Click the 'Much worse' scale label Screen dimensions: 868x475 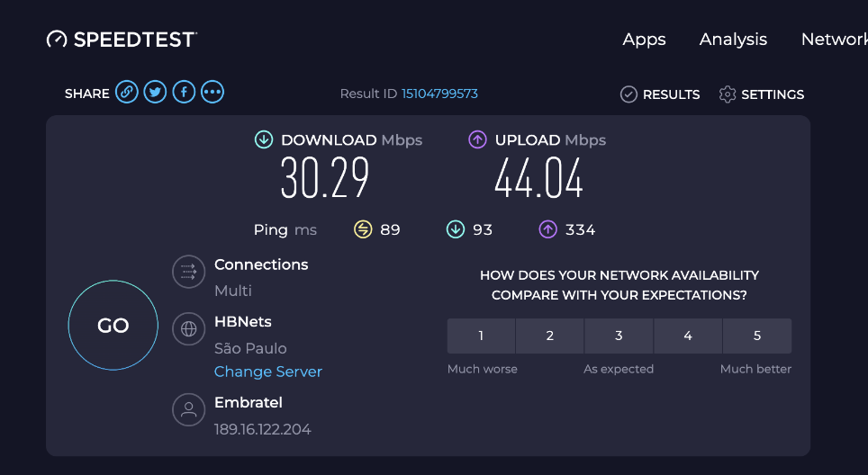pyautogui.click(x=482, y=369)
